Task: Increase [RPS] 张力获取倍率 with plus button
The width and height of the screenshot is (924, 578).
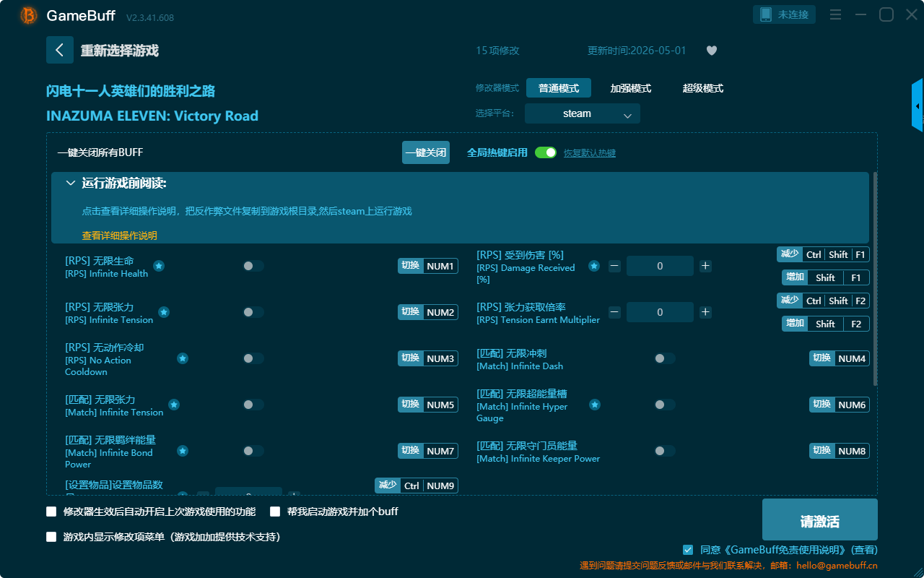Action: [x=705, y=312]
